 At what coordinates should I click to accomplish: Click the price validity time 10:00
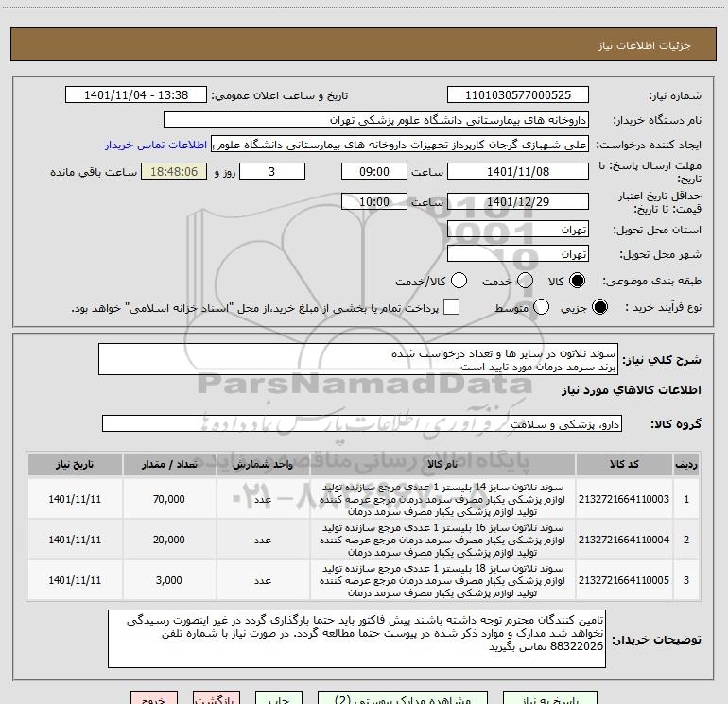pyautogui.click(x=374, y=201)
